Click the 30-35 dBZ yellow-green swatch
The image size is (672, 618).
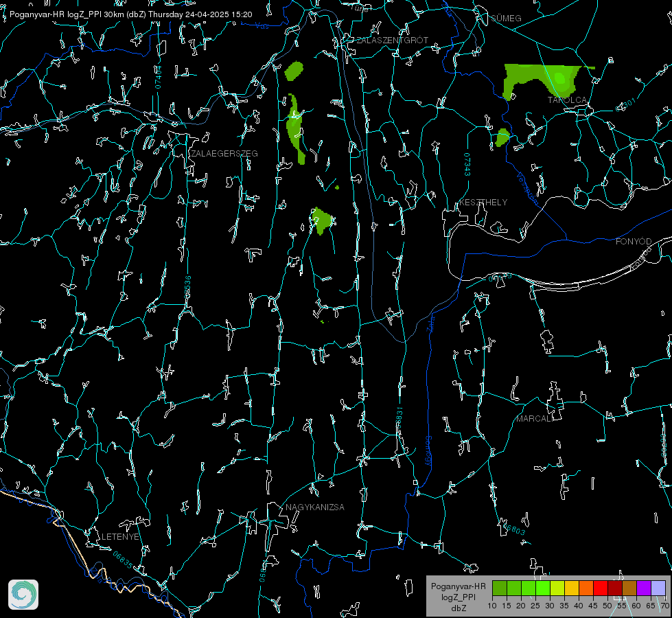click(557, 588)
